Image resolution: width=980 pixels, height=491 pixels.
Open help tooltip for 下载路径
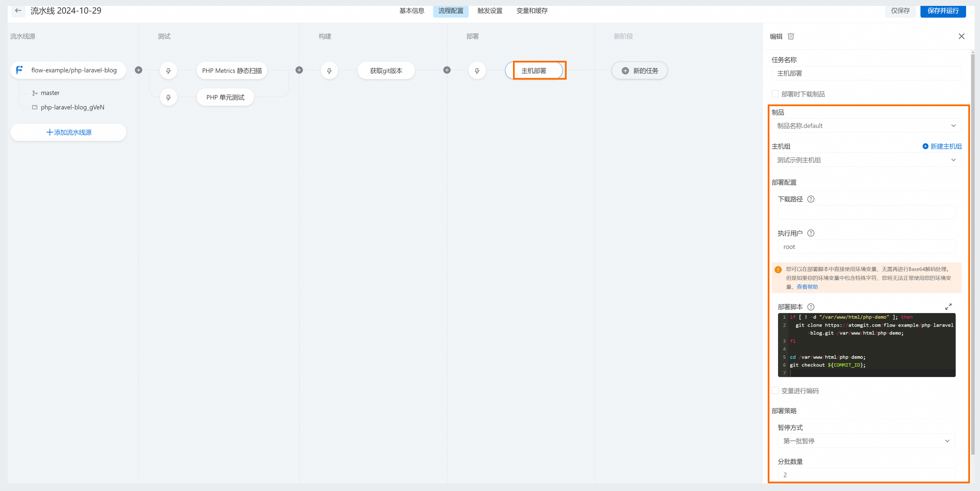811,199
